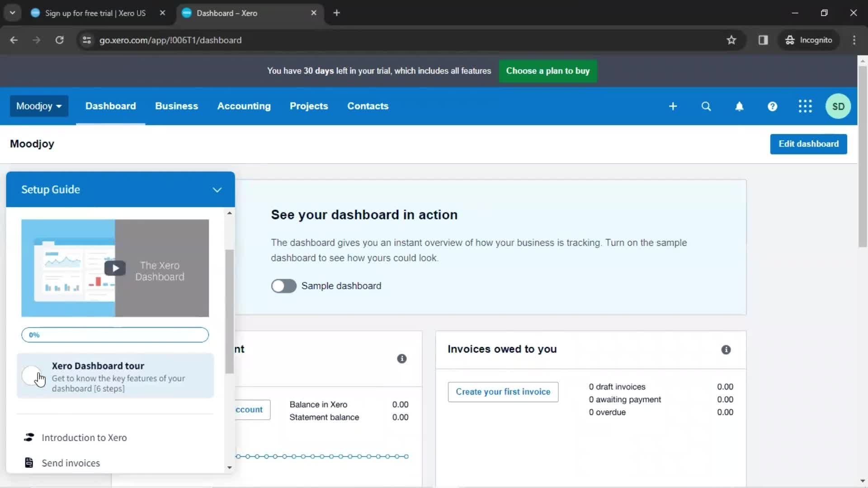Close the Sign up for free trial tab
Image resolution: width=868 pixels, height=488 pixels.
pyautogui.click(x=162, y=13)
